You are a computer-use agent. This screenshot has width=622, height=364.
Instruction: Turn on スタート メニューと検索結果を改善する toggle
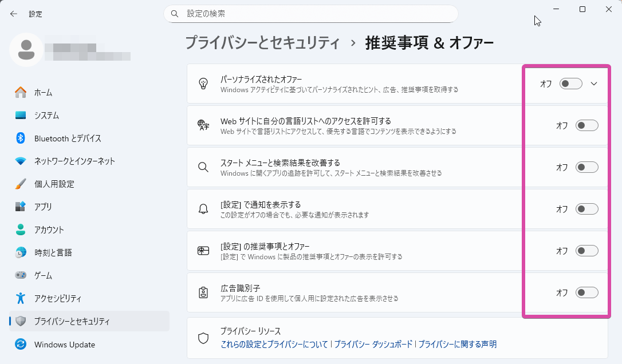click(x=587, y=167)
